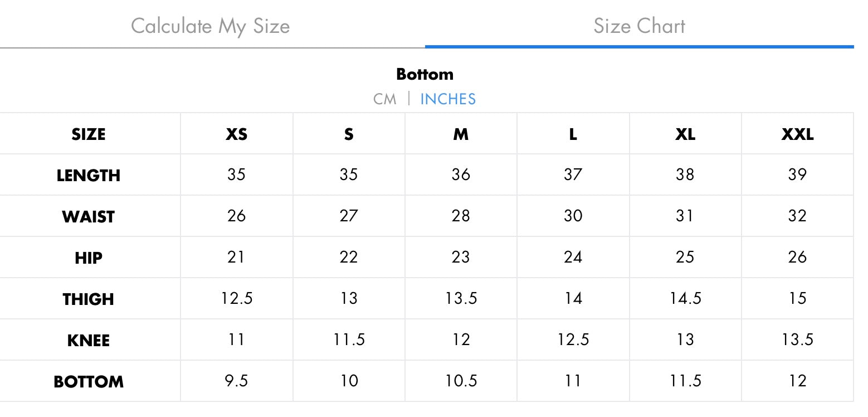Select the THIGH row label
The image size is (868, 417).
click(x=89, y=299)
